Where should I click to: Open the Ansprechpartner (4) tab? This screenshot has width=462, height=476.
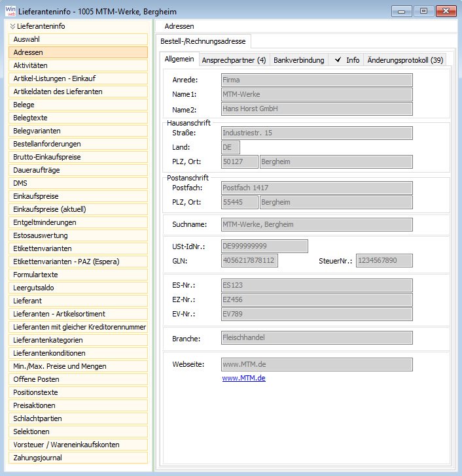234,60
